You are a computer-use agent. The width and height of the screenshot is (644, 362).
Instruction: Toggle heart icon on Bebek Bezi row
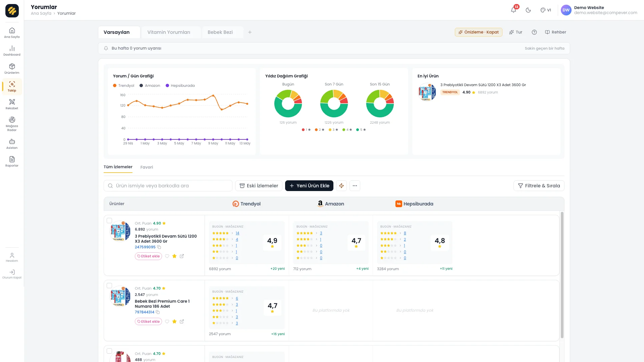(x=167, y=321)
